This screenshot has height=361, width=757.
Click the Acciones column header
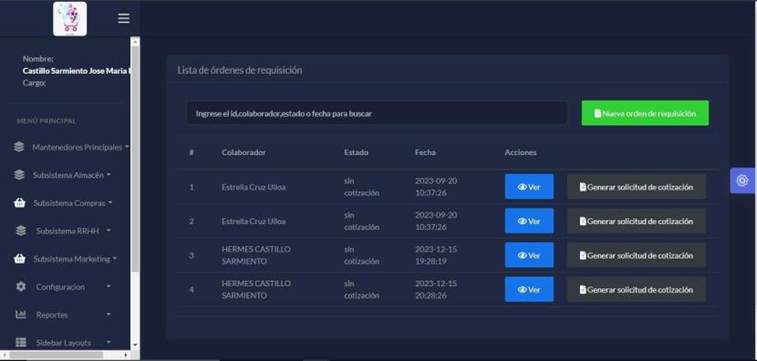tap(520, 152)
